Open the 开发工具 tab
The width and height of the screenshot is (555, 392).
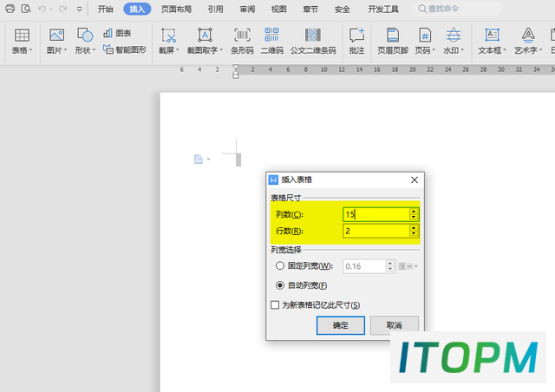pyautogui.click(x=383, y=10)
